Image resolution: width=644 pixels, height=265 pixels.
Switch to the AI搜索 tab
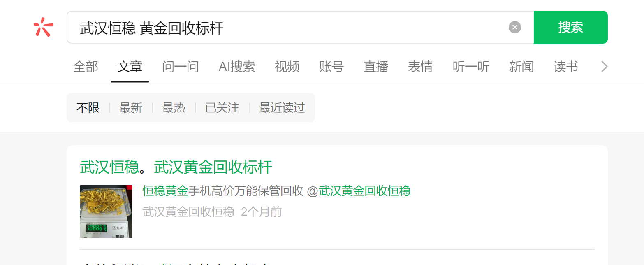(237, 66)
